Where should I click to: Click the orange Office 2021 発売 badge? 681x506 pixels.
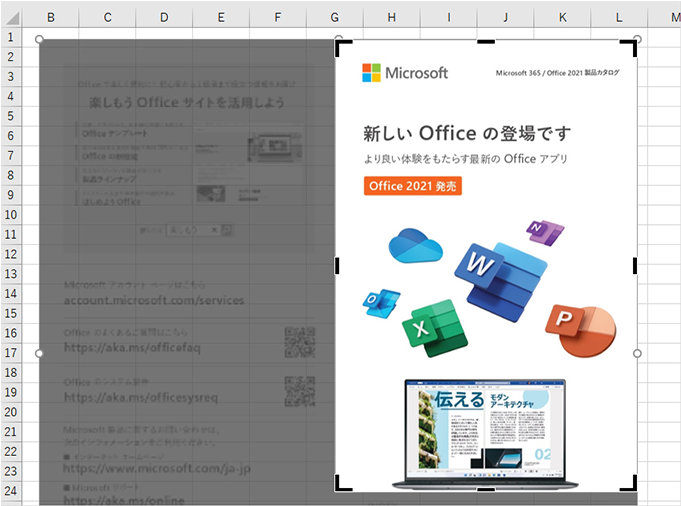point(413,186)
